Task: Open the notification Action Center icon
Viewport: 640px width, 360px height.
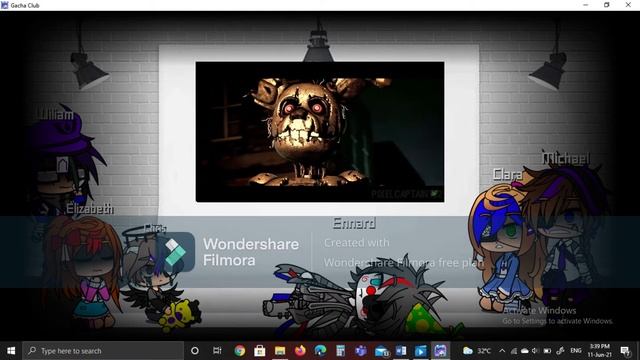Action: click(x=625, y=351)
